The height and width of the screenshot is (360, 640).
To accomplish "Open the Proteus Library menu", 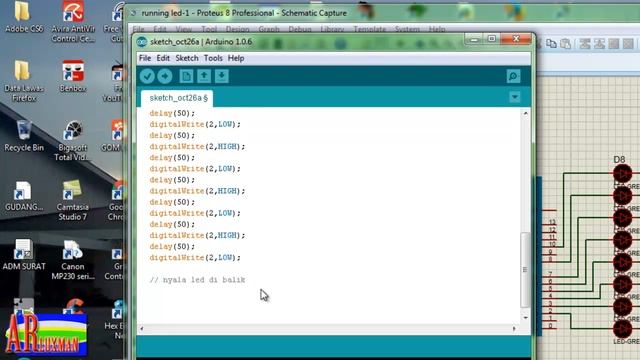I will tap(332, 29).
